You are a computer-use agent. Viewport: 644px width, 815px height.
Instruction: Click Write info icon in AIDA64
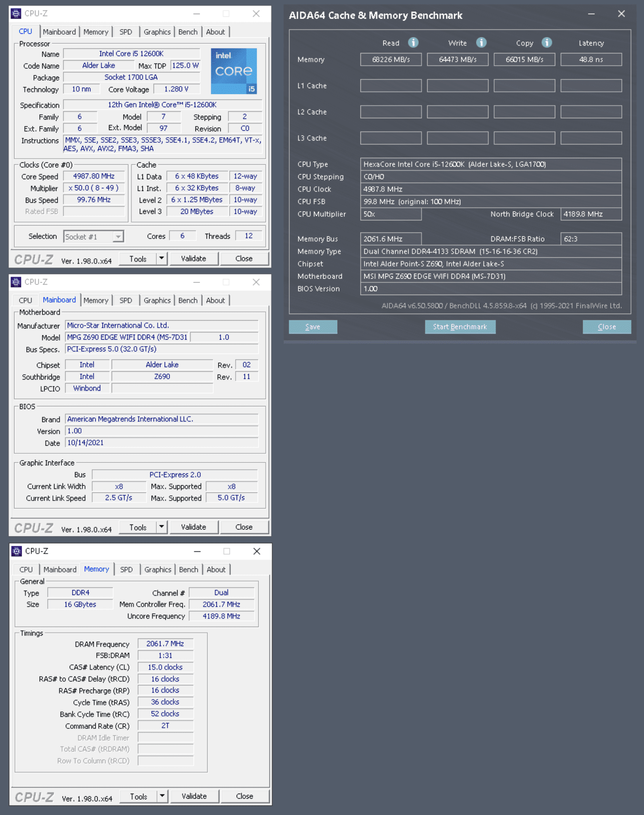point(481,42)
